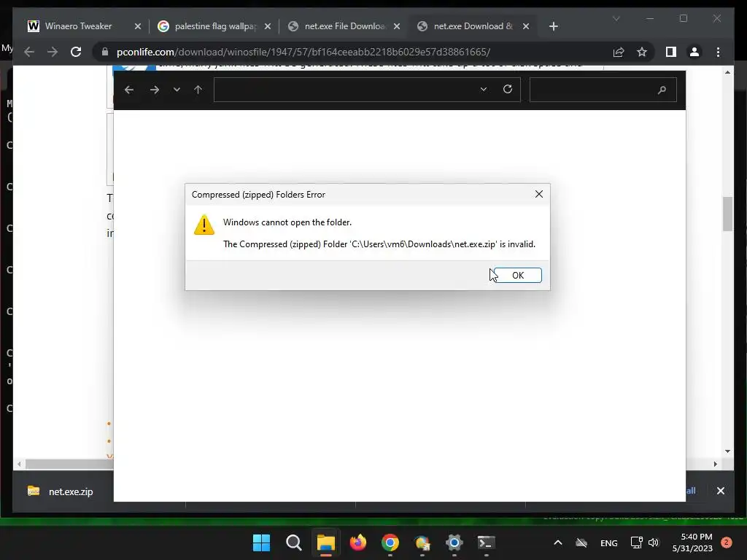Open Chrome tab search chevron
Image resolution: width=747 pixels, height=560 pixels.
click(616, 18)
